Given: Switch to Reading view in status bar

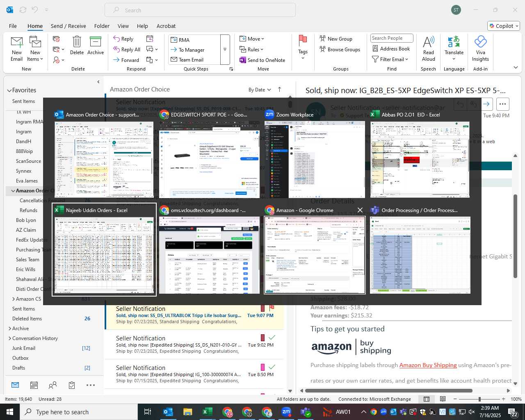Looking at the screenshot, I should 443,399.
